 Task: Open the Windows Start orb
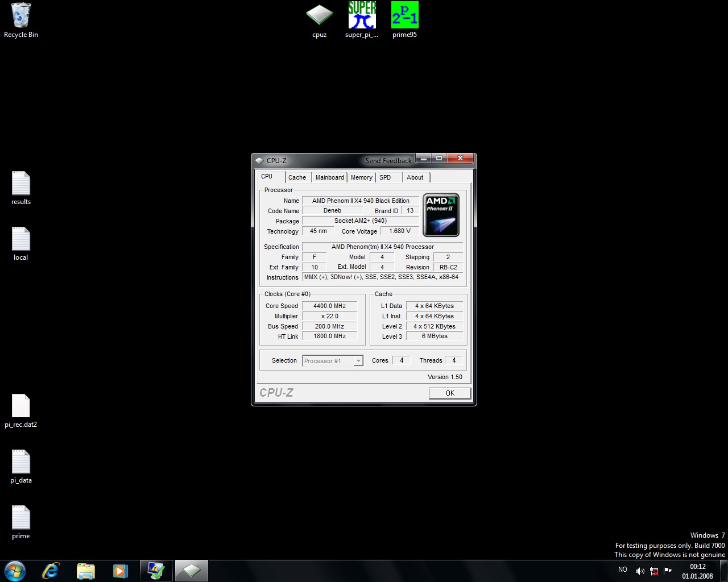point(15,571)
